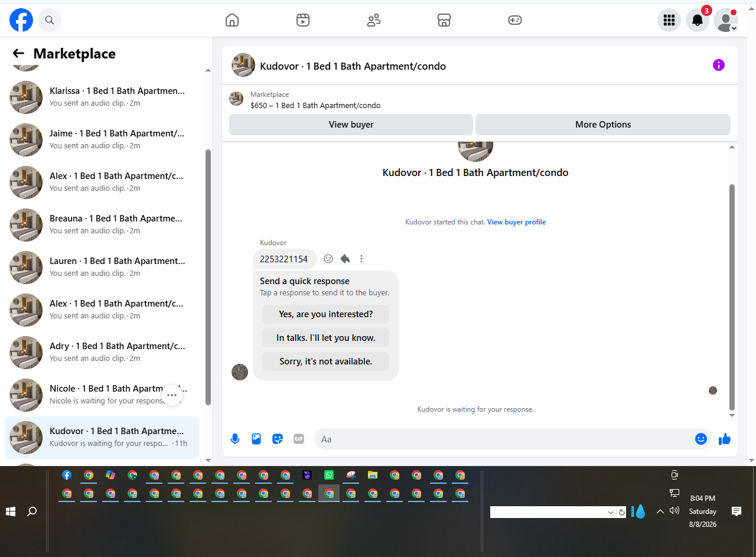Open the purple conversation info icon
The image size is (756, 557).
pos(719,65)
